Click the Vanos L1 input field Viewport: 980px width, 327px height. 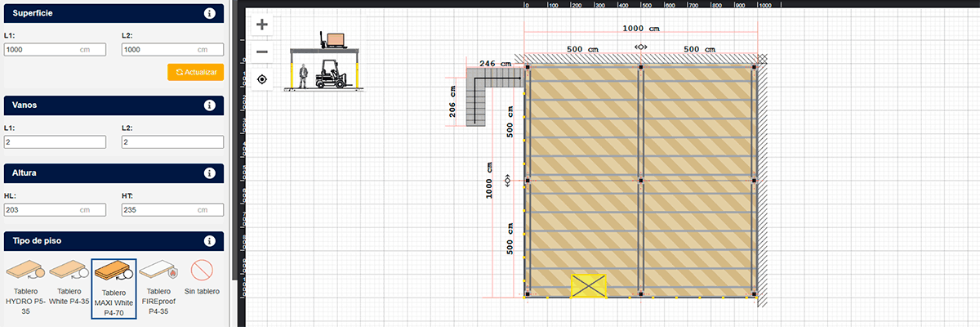click(x=56, y=142)
